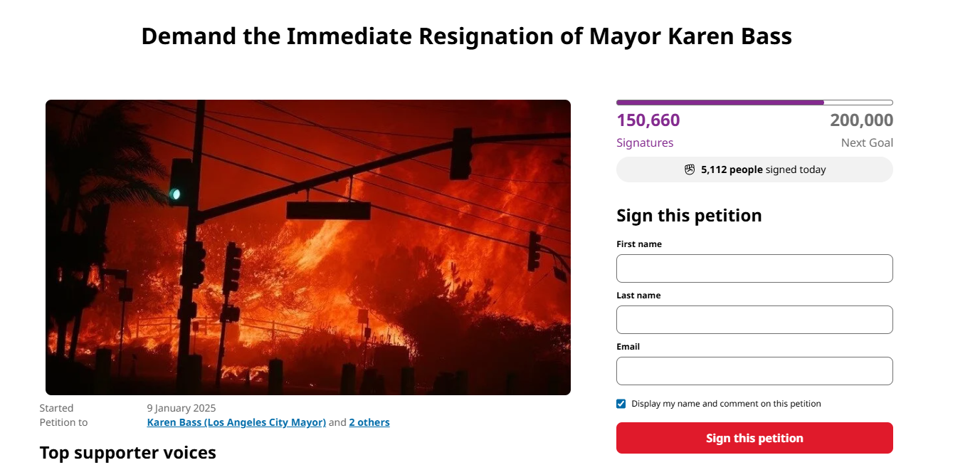The height and width of the screenshot is (465, 980).
Task: Click the "Sign this petition" form heading
Action: [689, 215]
